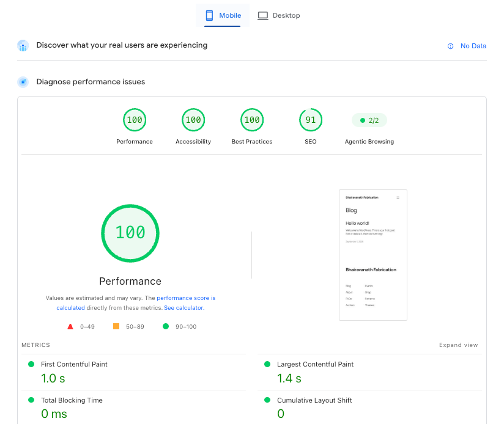Click the Agentic Browsing label
The height and width of the screenshot is (424, 504).
[369, 142]
